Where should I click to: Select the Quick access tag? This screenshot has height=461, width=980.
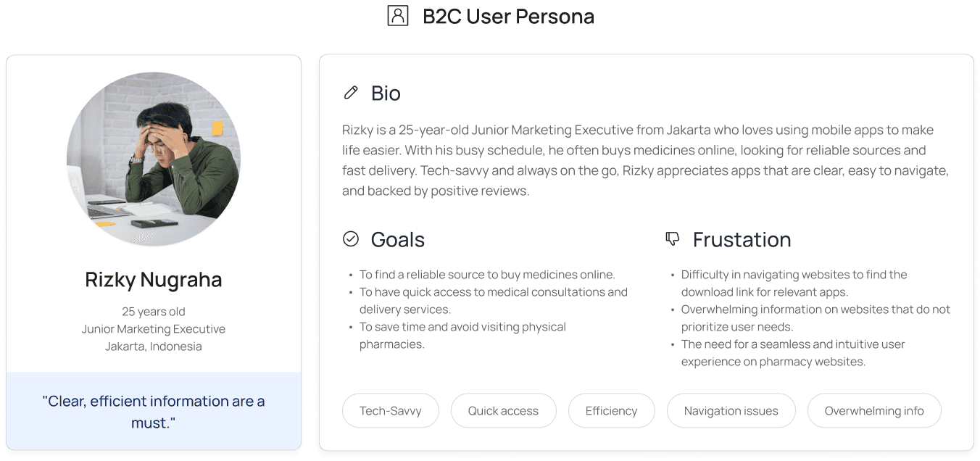503,411
